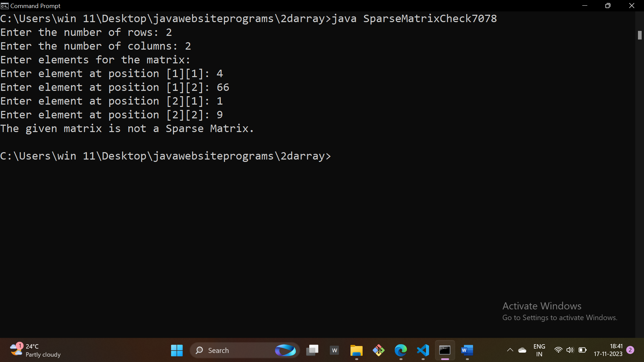Click the console vertical scrollbar thumb
Image resolution: width=644 pixels, height=362 pixels.
(640, 35)
